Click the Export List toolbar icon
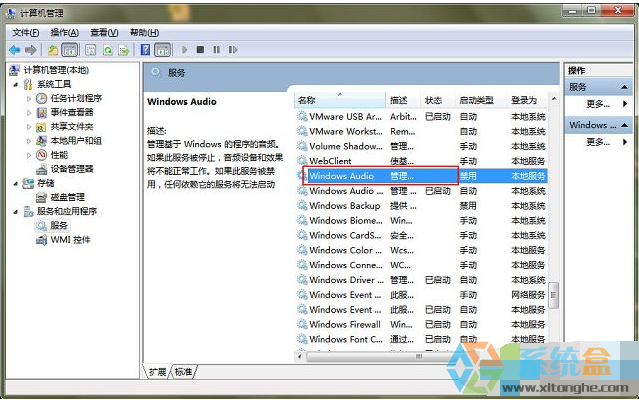 pyautogui.click(x=123, y=50)
